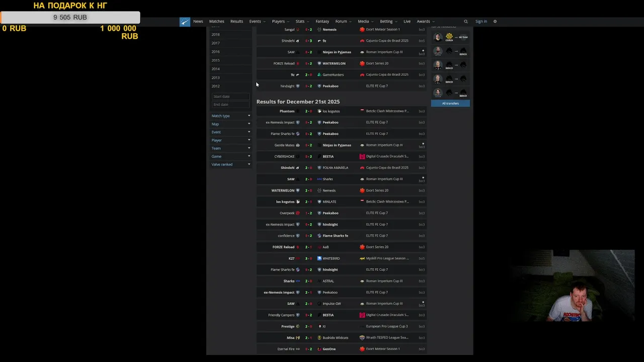Click Digital Crusade logo in CYBERSHOKE row
Screen dimensions: 644x362
point(362,156)
